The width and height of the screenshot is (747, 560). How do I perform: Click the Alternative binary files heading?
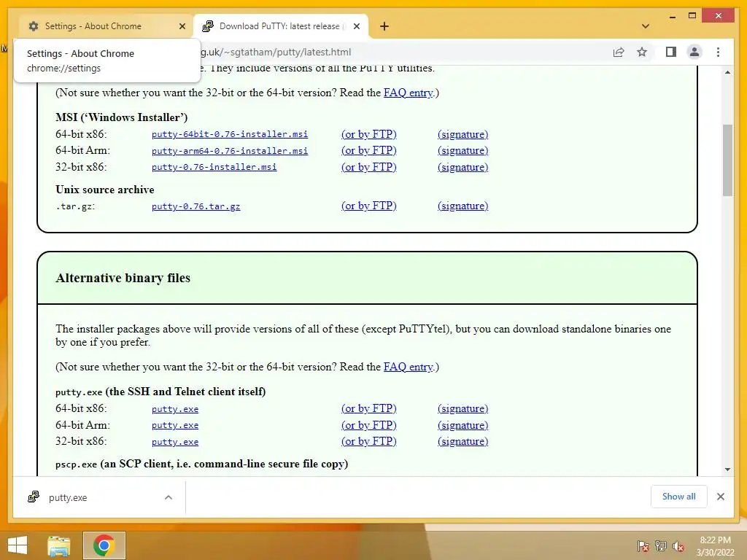tap(123, 278)
